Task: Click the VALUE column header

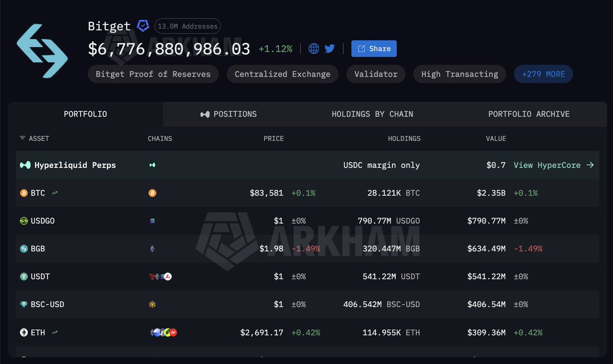Action: coord(496,138)
